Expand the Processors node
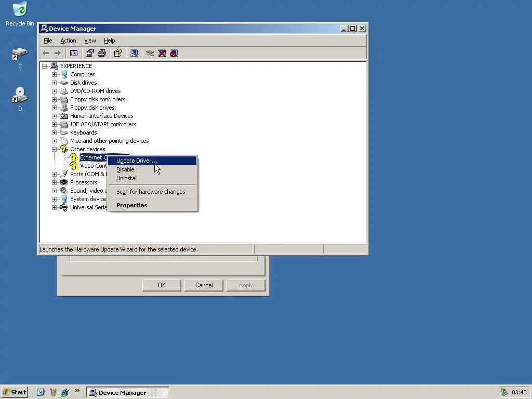 [x=54, y=182]
